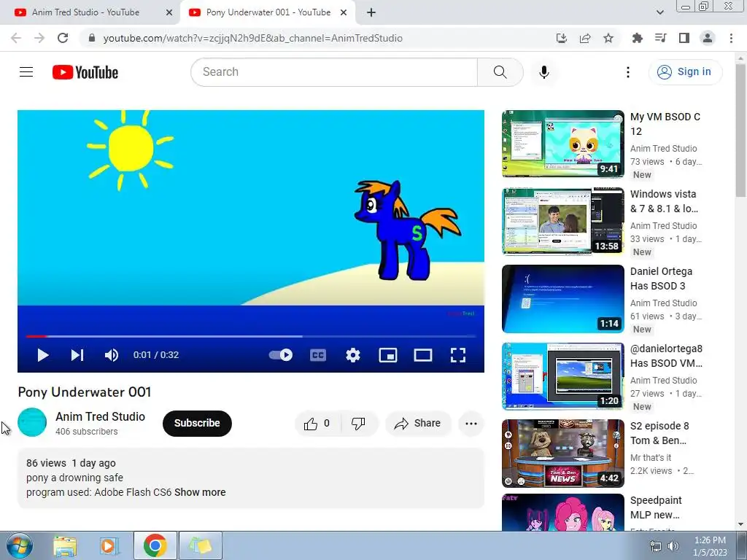Open the Anim Tred Studio channel avatar
Screen dimensions: 747x560
pos(32,422)
